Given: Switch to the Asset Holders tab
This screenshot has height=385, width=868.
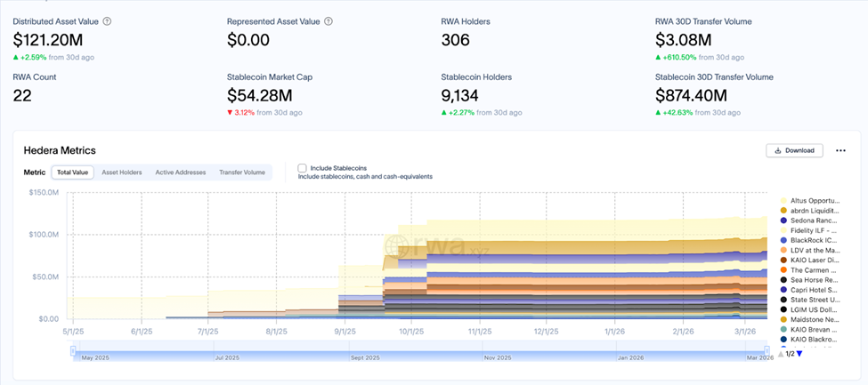Looking at the screenshot, I should [x=121, y=172].
